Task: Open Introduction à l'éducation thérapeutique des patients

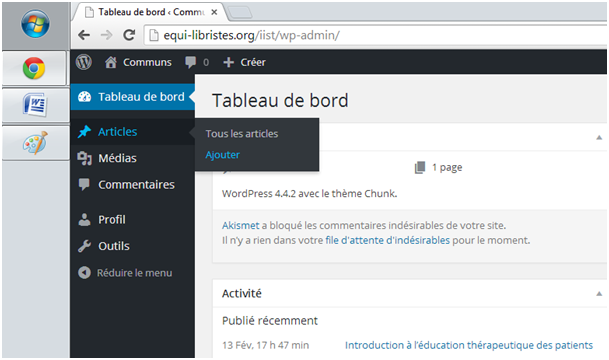Action: 469,345
